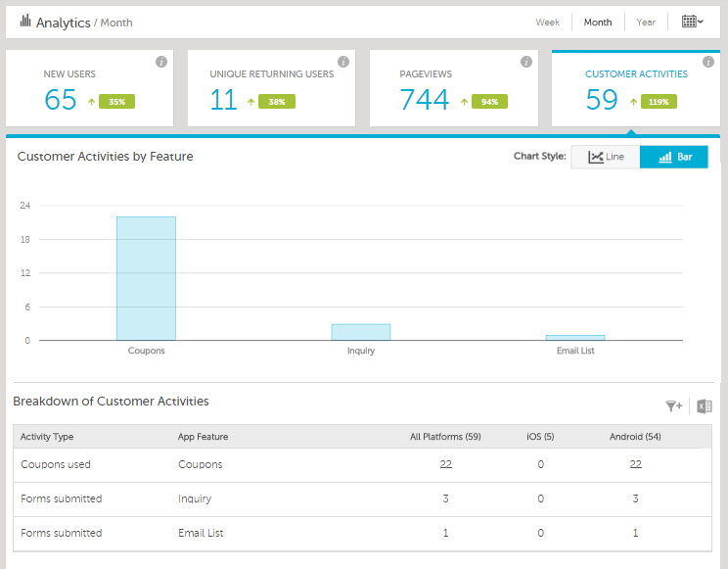Select the Week time range

pos(548,23)
